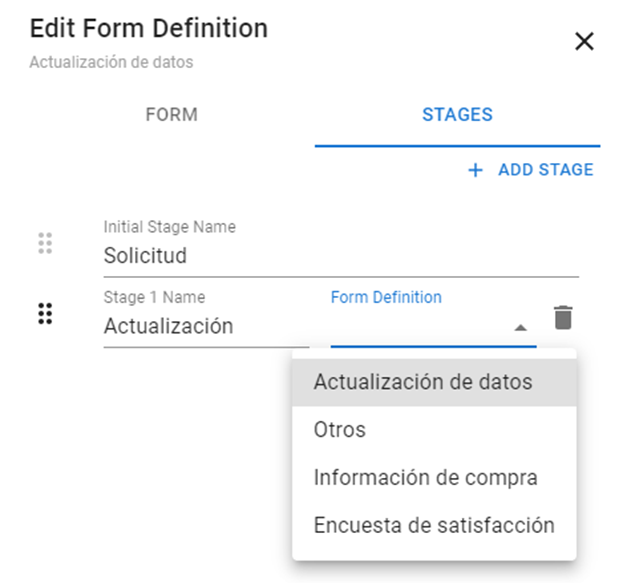Click the Initial Stage Name label
Viewport: 631px width, 583px height.
click(169, 227)
